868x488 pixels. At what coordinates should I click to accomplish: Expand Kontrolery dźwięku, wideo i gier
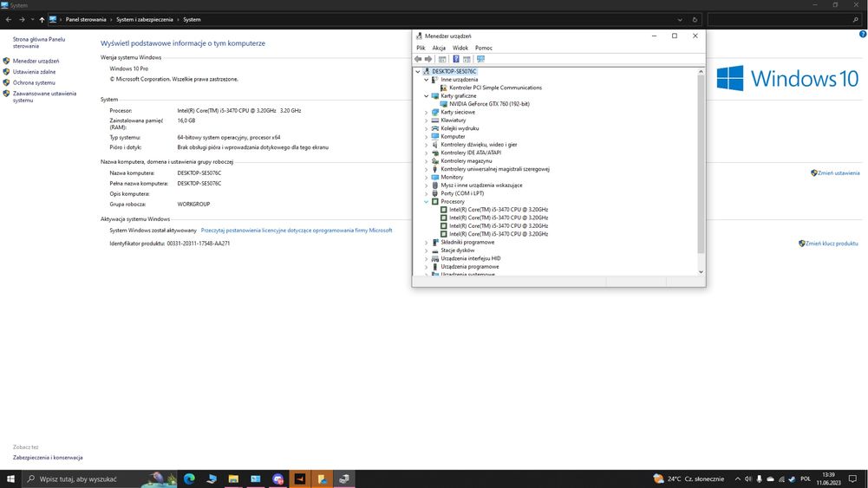pyautogui.click(x=427, y=145)
